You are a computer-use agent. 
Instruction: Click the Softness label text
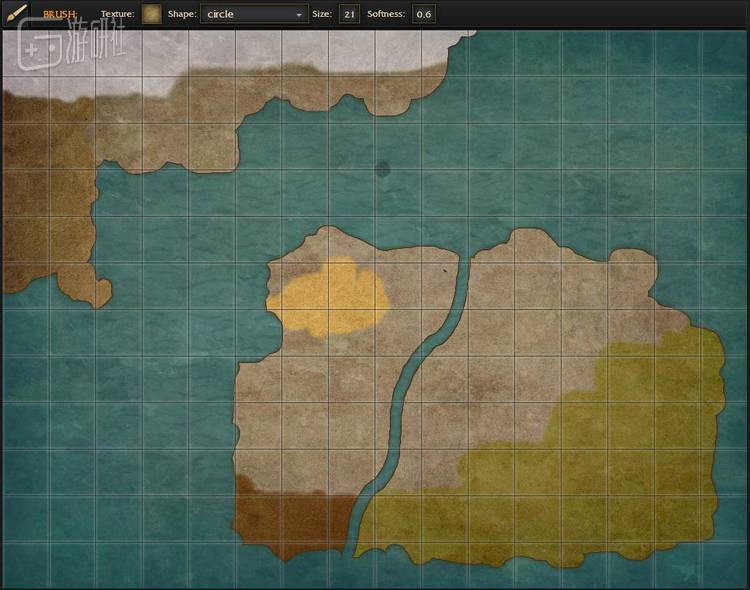[x=387, y=15]
